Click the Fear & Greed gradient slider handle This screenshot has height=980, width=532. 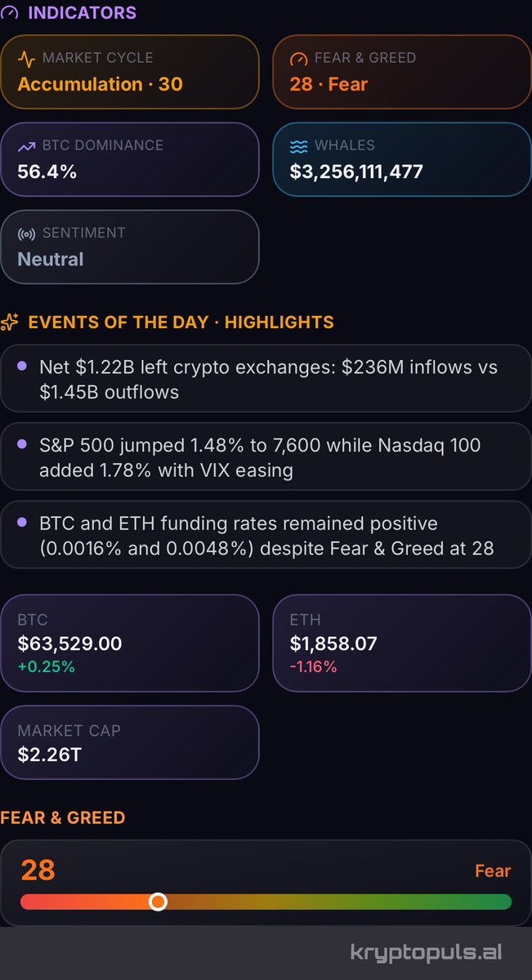click(x=159, y=902)
